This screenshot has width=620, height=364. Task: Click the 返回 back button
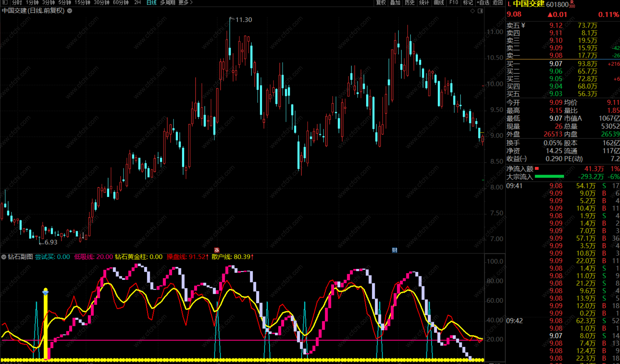point(498,2)
